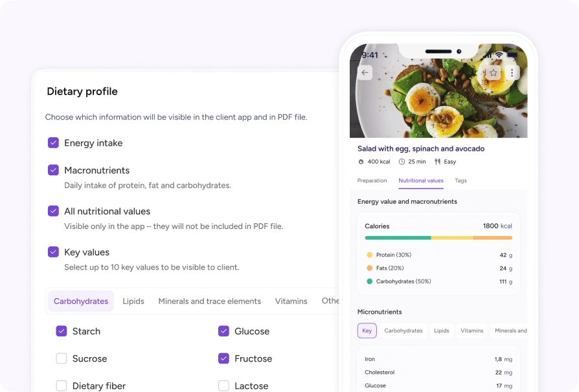The width and height of the screenshot is (579, 392).
Task: Tap the clock icon beside 25 min
Action: click(x=402, y=162)
